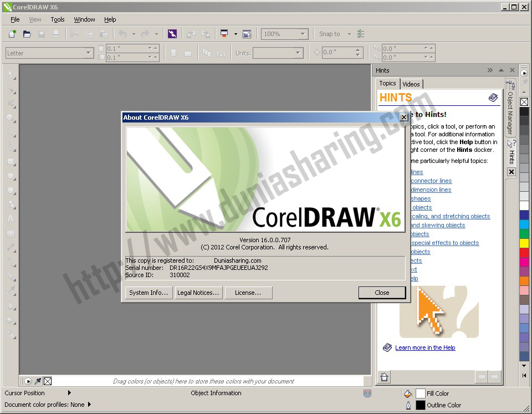Open the Hints help book icon
Screen dimensions: 532x414
tap(493, 98)
